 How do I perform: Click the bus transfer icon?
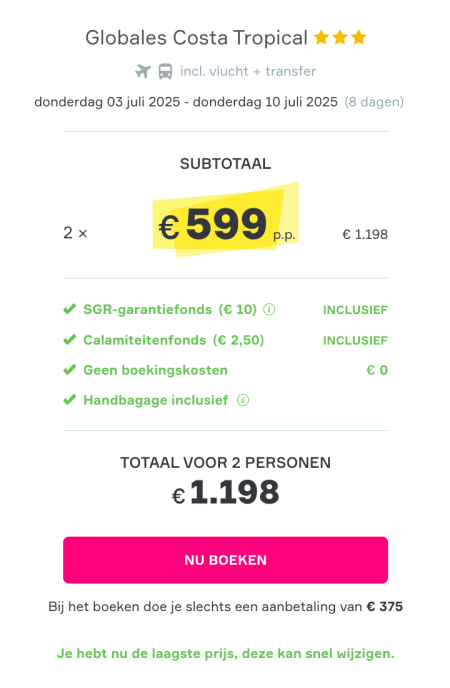(165, 71)
